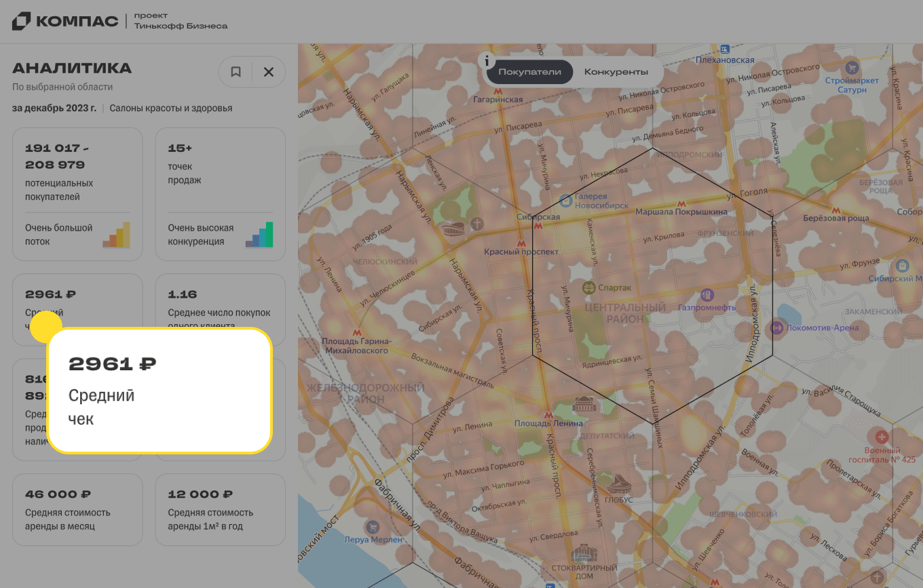Click the 'По выбранной области' subtitle
The image size is (923, 588).
click(62, 87)
